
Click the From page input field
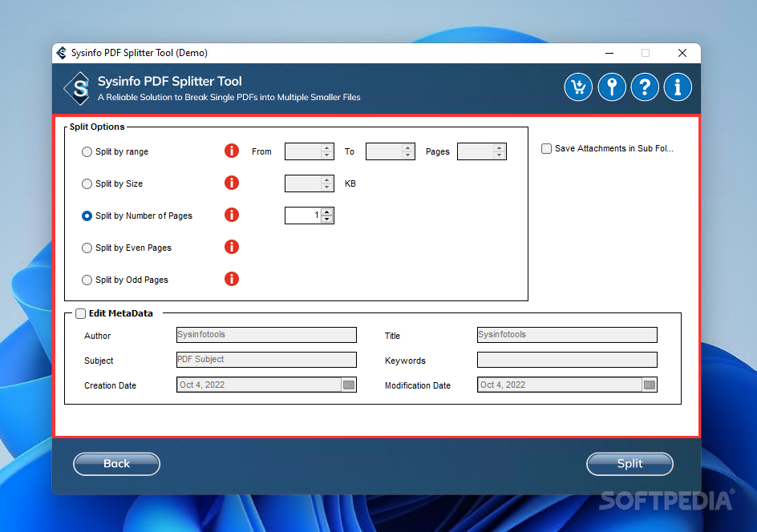(x=304, y=151)
